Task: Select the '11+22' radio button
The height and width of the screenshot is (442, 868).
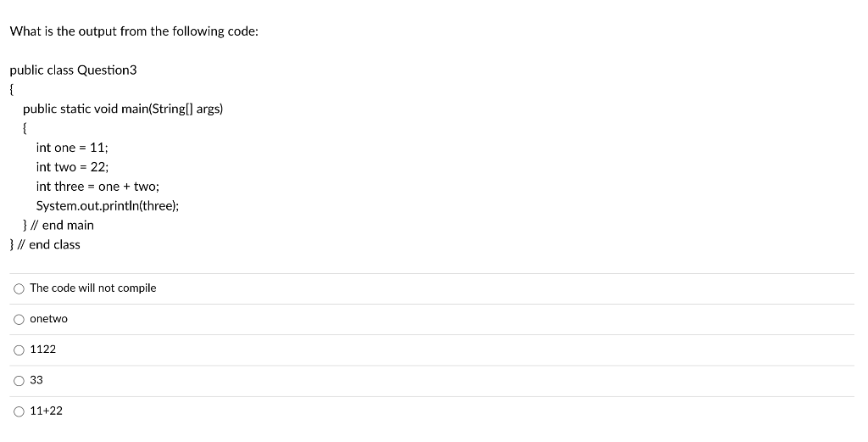Action: point(19,411)
